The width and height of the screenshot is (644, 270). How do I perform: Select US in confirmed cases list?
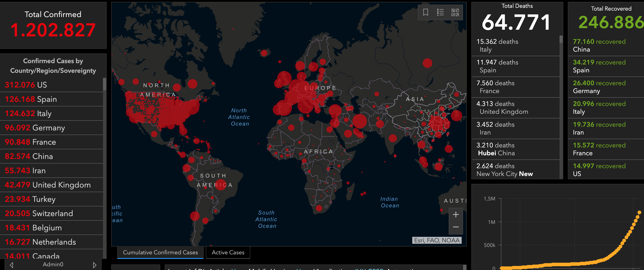pos(51,85)
